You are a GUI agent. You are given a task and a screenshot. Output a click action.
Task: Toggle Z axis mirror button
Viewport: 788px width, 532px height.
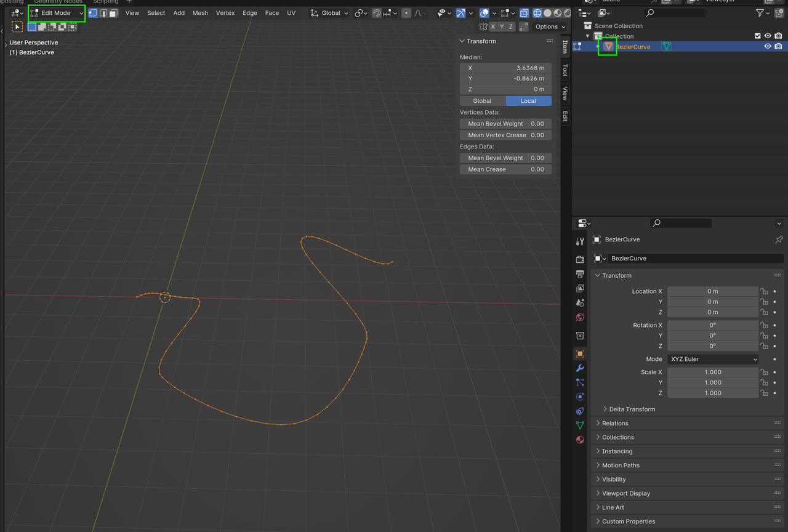(511, 26)
